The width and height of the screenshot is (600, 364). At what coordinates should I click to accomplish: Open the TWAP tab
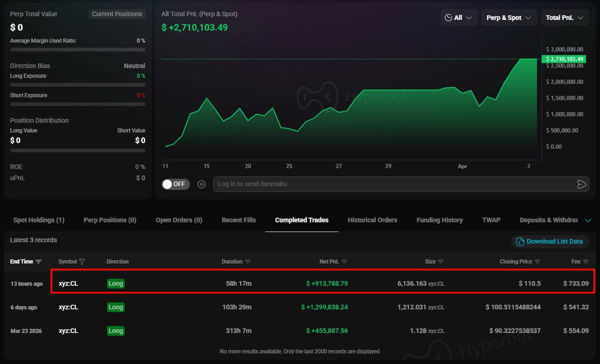pyautogui.click(x=491, y=220)
